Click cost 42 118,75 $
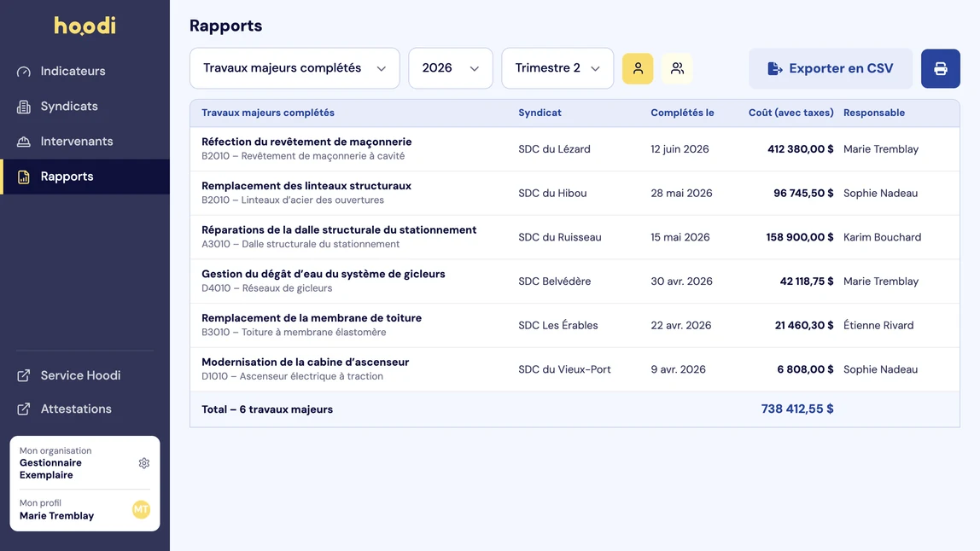980x551 pixels. tap(806, 281)
